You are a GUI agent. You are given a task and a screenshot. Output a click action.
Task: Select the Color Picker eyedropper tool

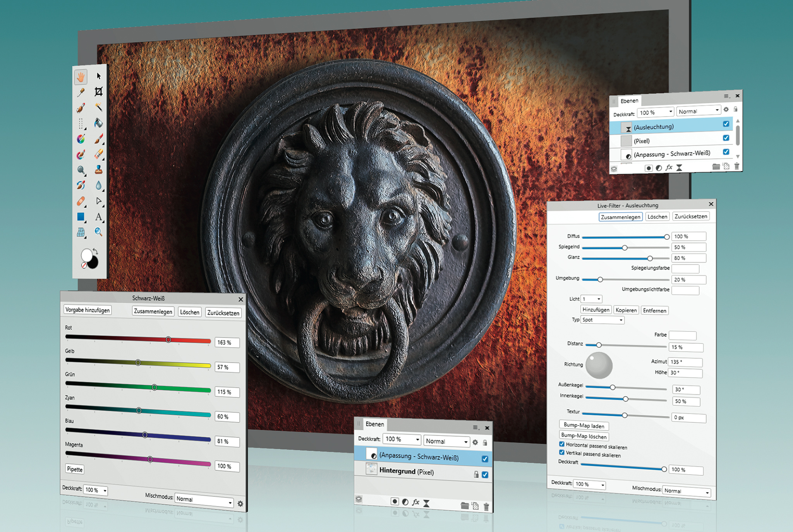[x=81, y=92]
